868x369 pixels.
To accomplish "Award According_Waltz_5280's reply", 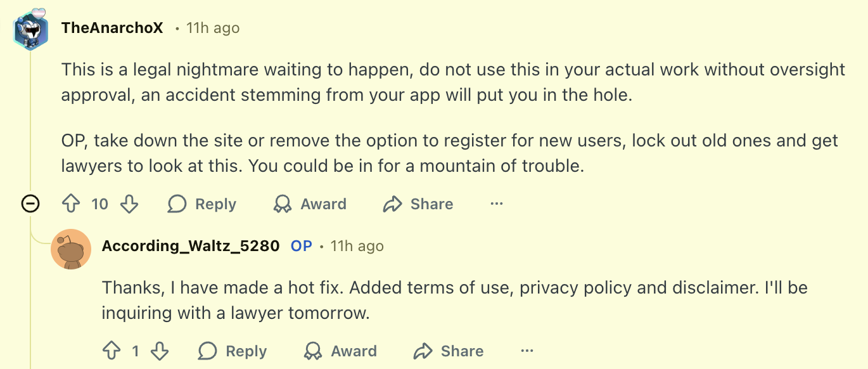I will [x=340, y=351].
